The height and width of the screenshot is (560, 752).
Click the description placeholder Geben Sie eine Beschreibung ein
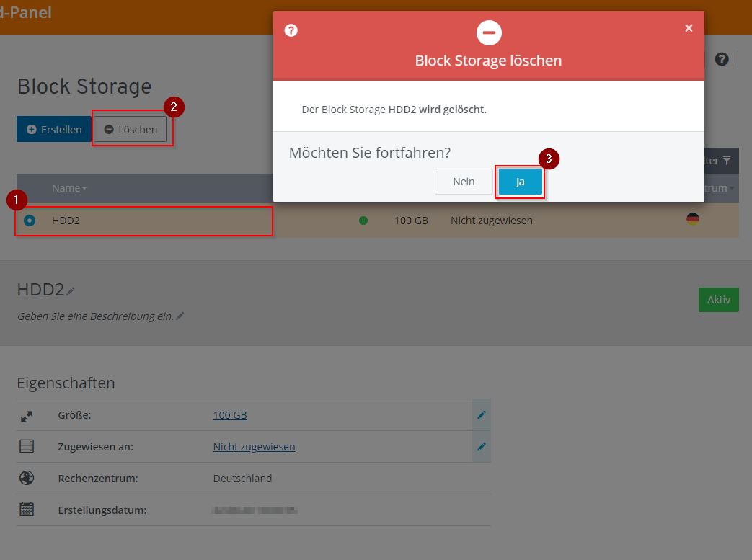(x=95, y=316)
